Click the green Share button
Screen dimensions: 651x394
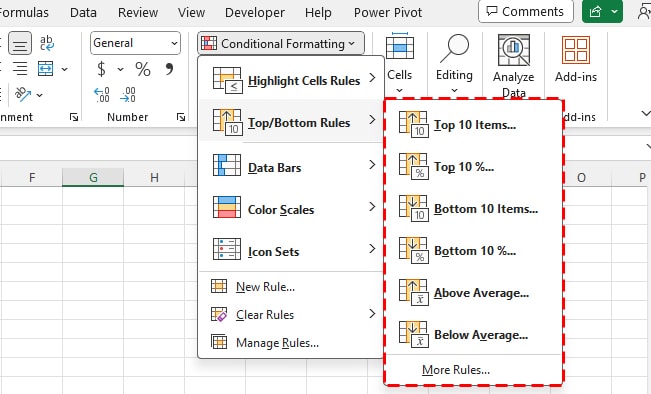click(x=602, y=11)
